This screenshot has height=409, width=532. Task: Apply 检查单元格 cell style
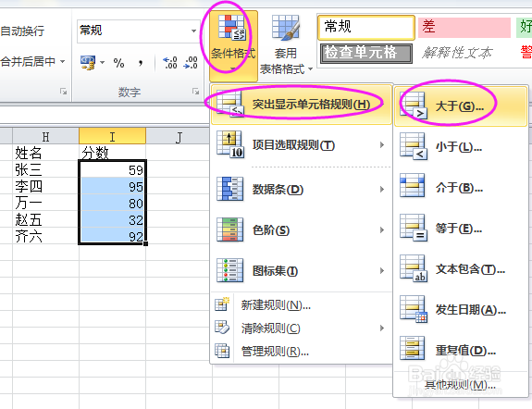click(366, 54)
